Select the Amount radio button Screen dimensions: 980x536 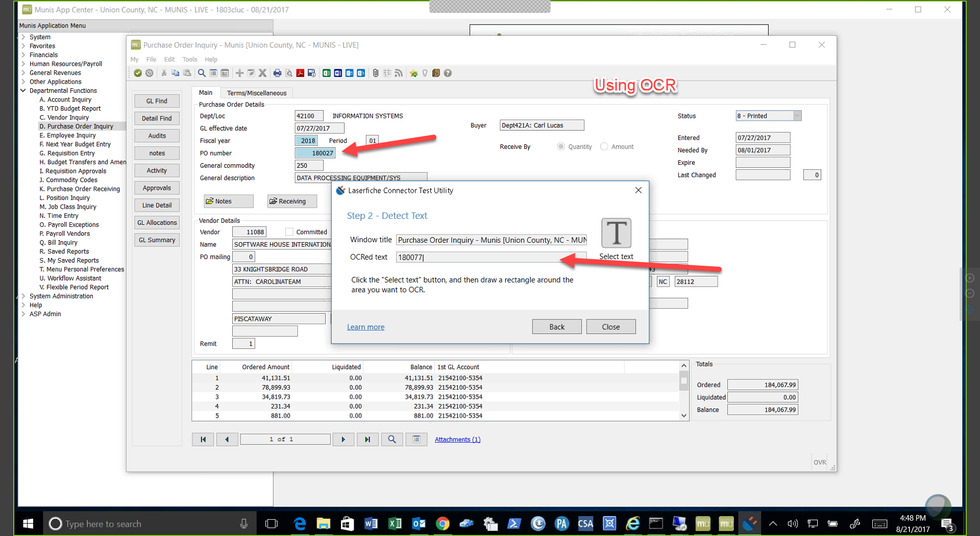[604, 147]
